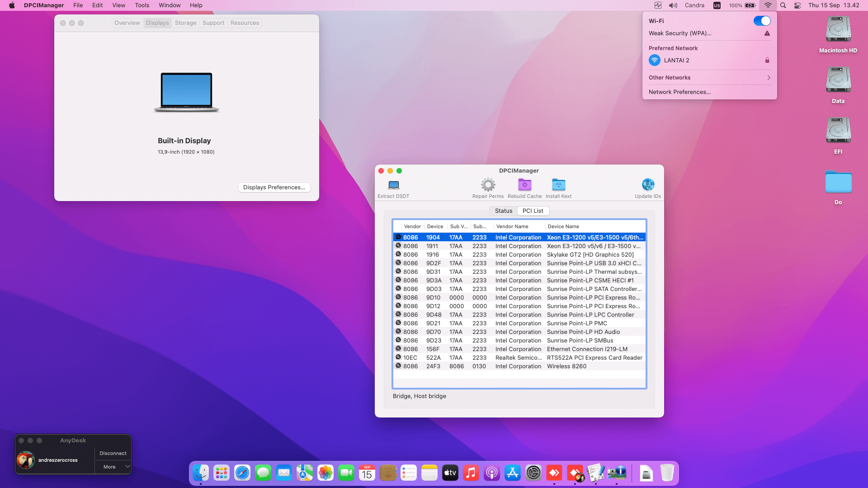Image resolution: width=868 pixels, height=488 pixels.
Task: Launch Safari from the Dock
Action: [x=242, y=473]
